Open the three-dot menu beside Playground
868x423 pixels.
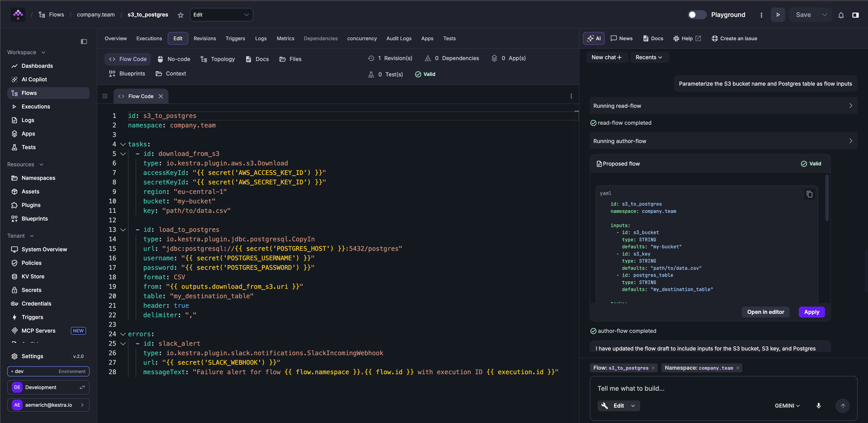click(x=761, y=15)
